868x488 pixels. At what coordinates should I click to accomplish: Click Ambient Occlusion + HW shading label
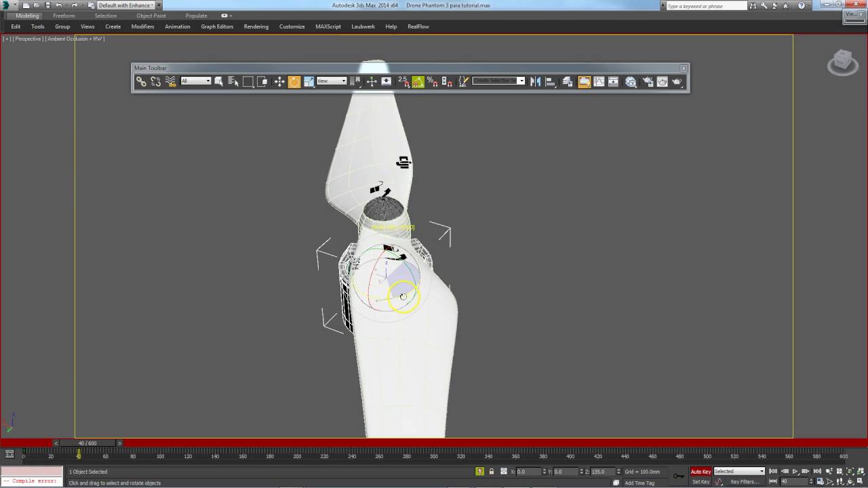(x=75, y=39)
